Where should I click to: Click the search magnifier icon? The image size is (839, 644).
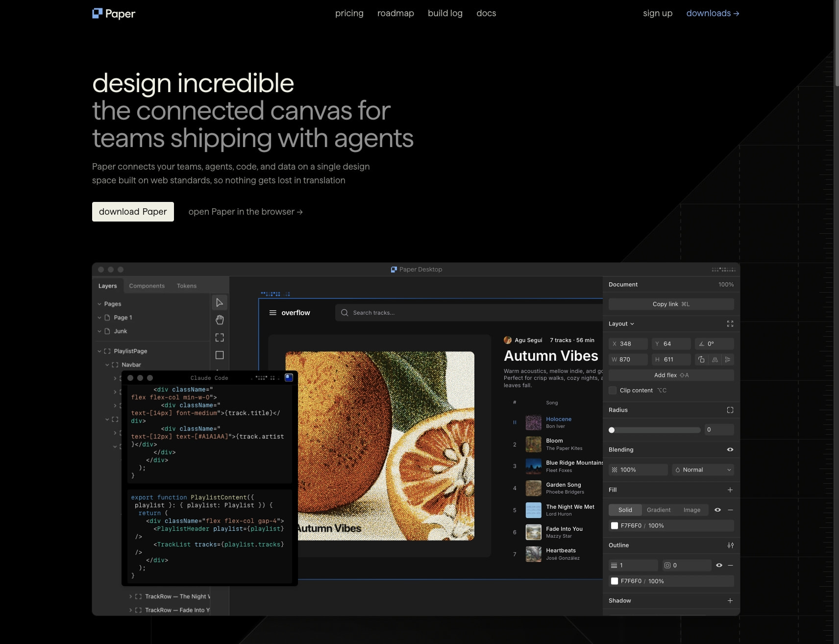tap(345, 313)
